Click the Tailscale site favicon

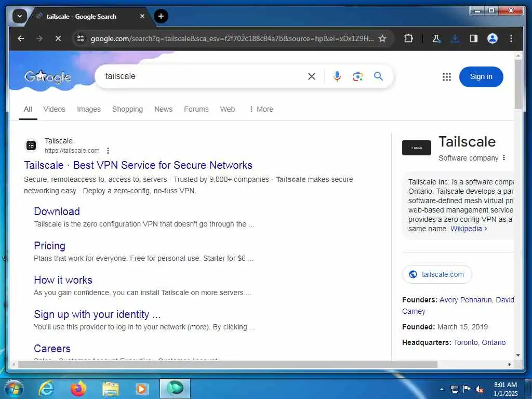31,145
